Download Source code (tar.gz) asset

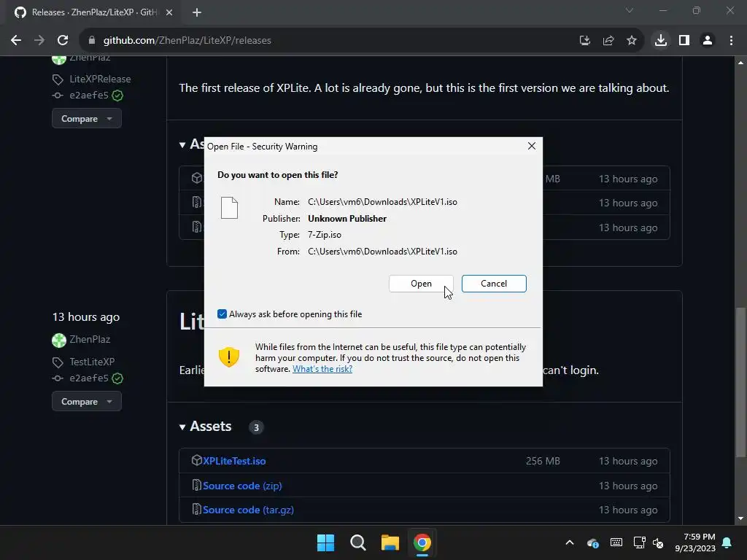(248, 510)
